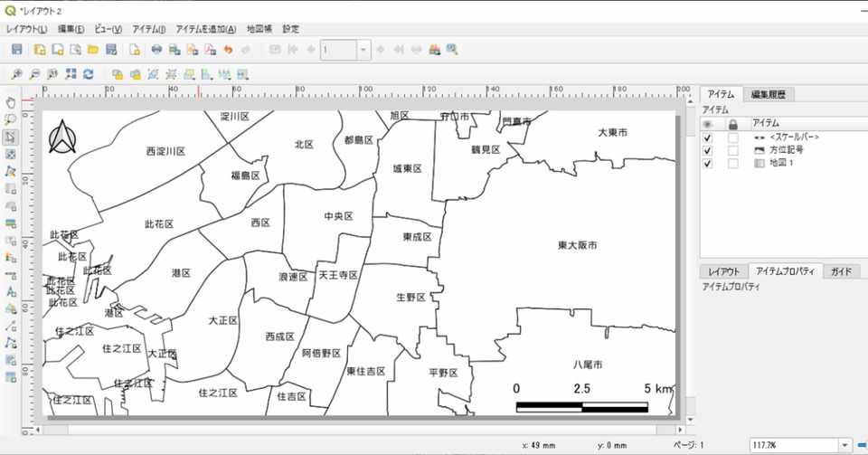Screen dimensions: 868x455
Task: Open the アイテムを追加(A) menu
Action: point(206,29)
